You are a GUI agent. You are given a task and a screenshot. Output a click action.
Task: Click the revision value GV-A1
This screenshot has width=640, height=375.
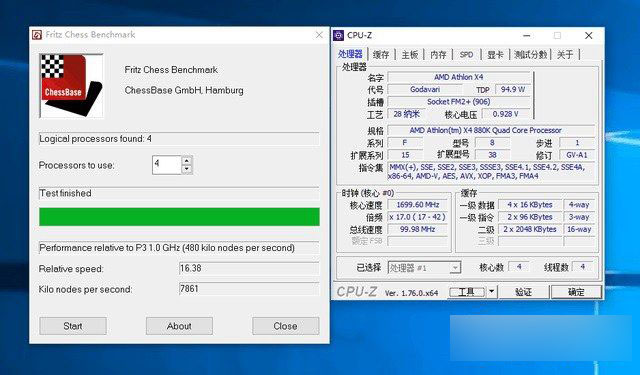(x=577, y=155)
